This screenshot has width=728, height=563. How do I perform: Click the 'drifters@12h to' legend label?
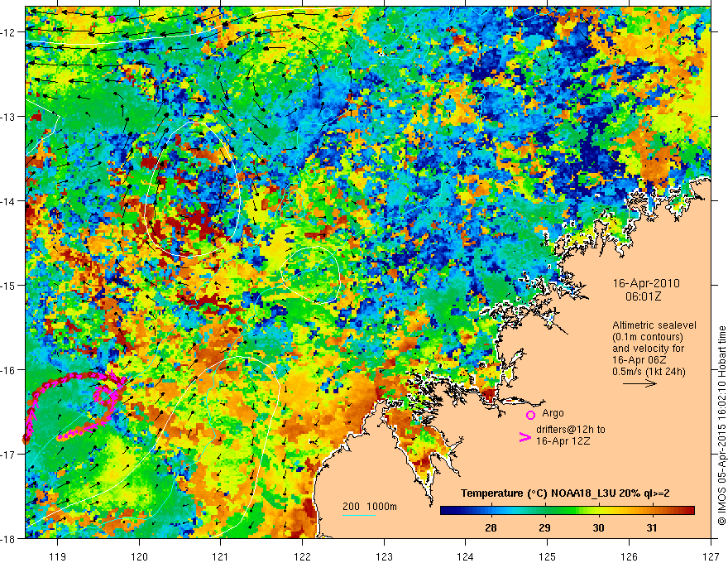click(x=571, y=430)
